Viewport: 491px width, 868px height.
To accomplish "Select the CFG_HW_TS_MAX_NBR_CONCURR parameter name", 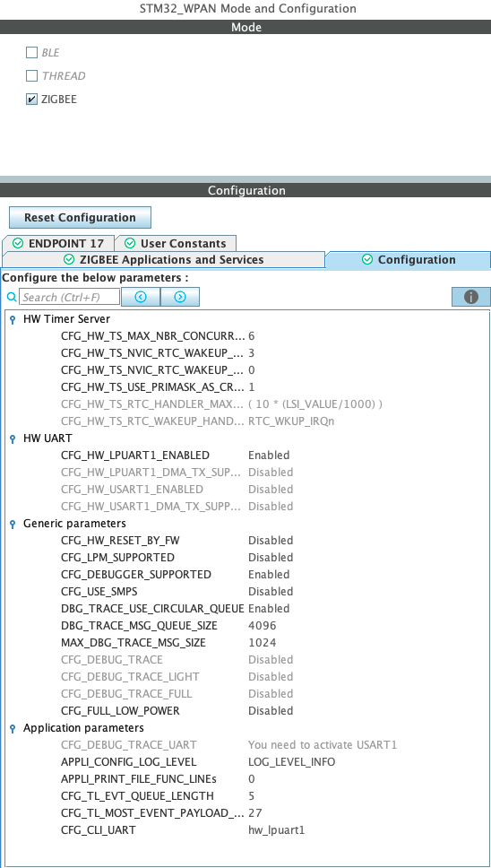I will click(x=152, y=336).
